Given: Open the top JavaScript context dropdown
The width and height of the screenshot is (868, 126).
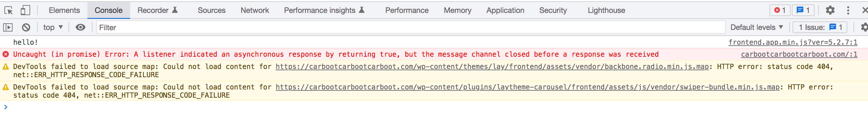Looking at the screenshot, I should [x=53, y=27].
